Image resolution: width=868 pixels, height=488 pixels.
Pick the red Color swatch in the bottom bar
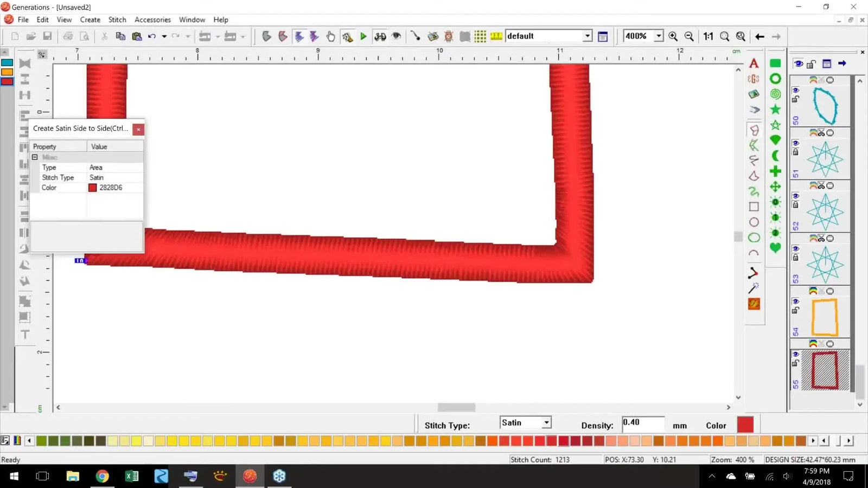[745, 424]
